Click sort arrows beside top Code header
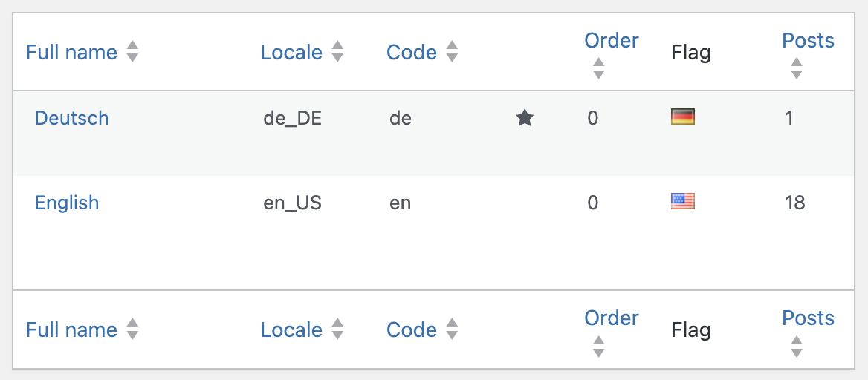Viewport: 868px width, 380px height. [452, 52]
